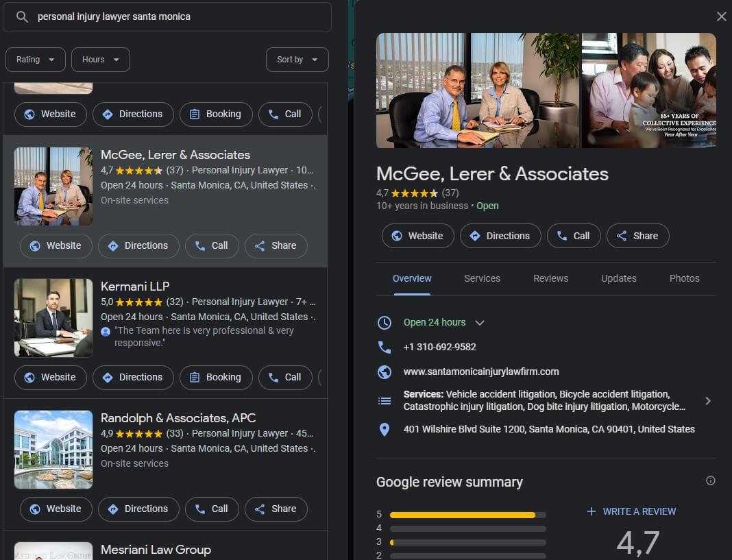
Task: Click Share button in details panel
Action: [637, 236]
